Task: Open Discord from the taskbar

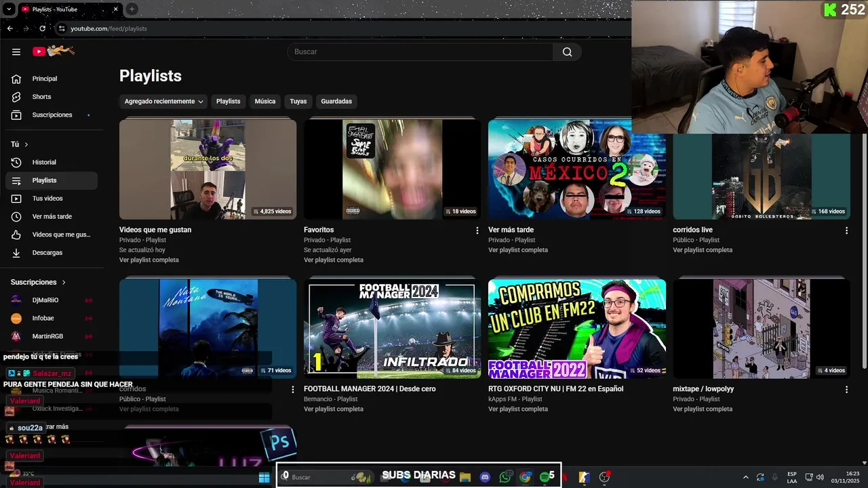Action: click(485, 477)
